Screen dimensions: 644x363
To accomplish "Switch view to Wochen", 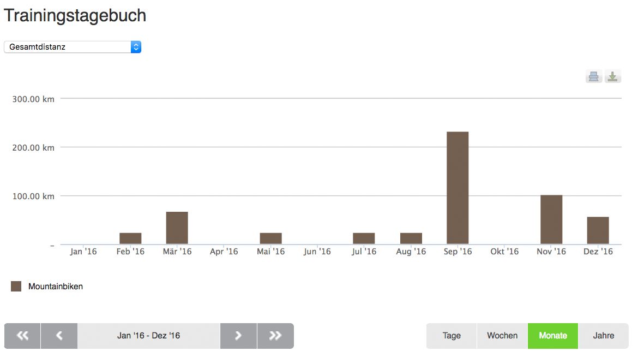I will pyautogui.click(x=502, y=336).
